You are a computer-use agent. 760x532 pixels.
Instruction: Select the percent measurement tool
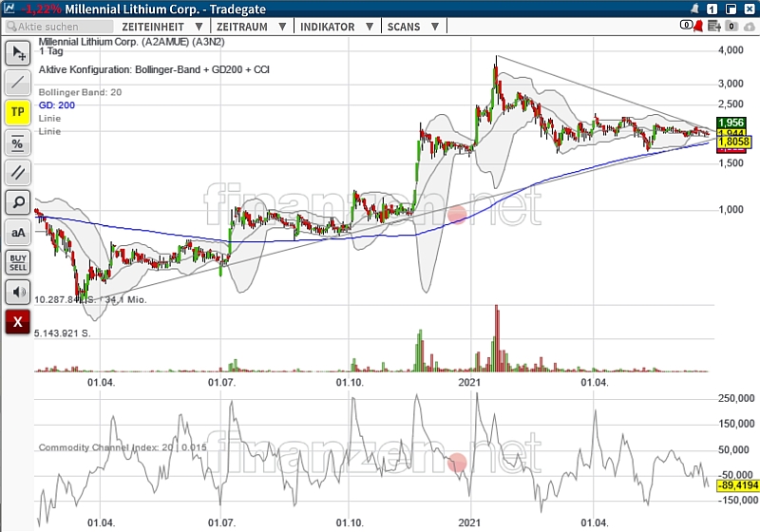17,142
